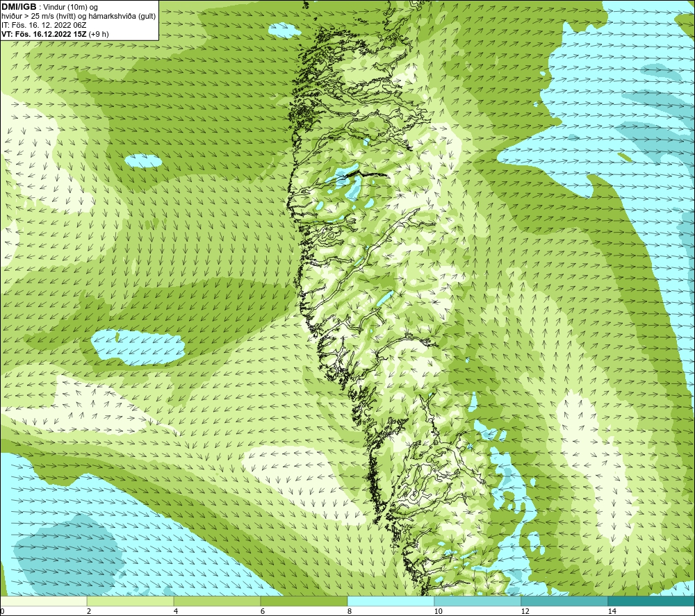Click the scale label '6'
This screenshot has width=695, height=616.
click(263, 611)
